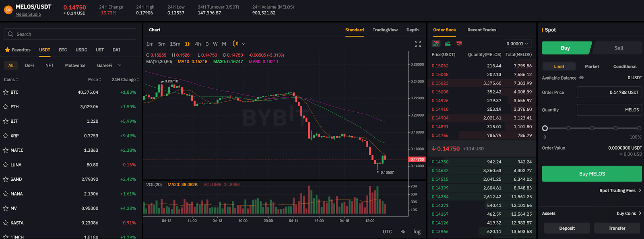Click the Transfer button

617,228
